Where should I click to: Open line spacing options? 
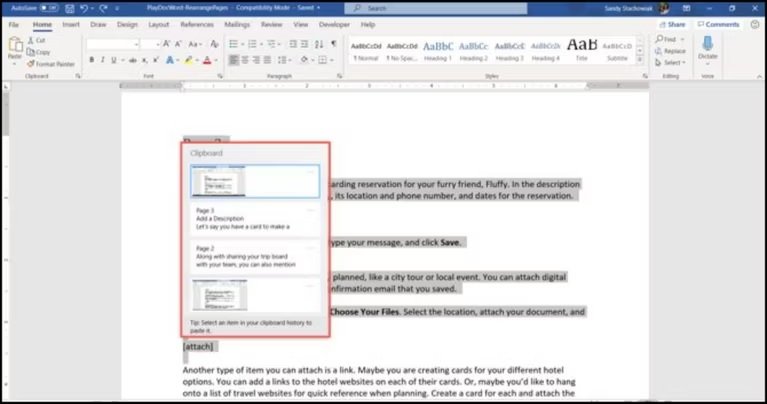pos(283,60)
